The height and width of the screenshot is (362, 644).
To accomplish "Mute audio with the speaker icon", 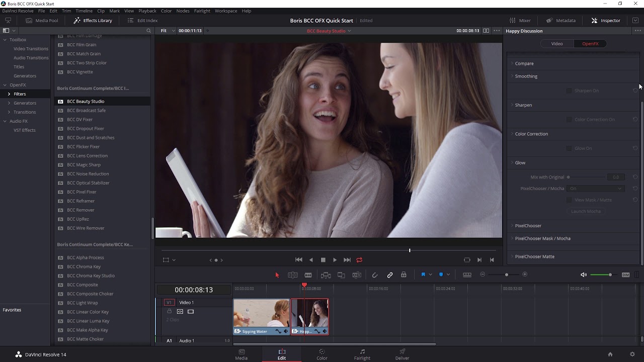I will 584,275.
